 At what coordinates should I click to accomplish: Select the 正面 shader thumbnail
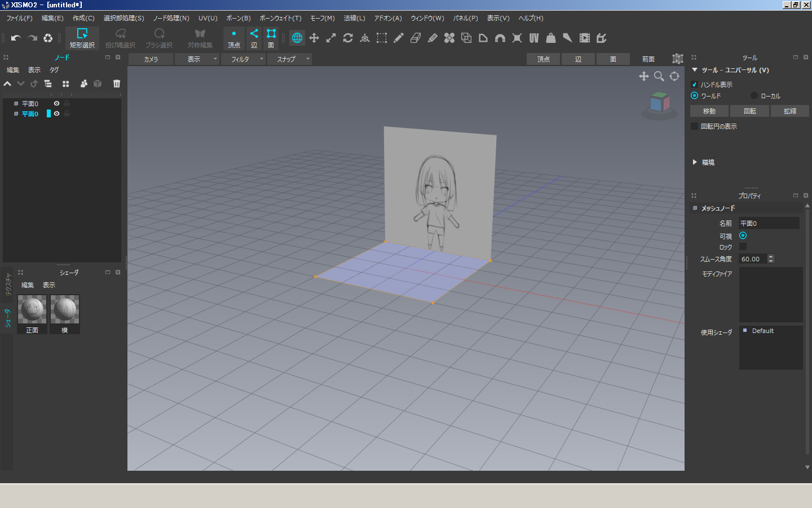(32, 314)
